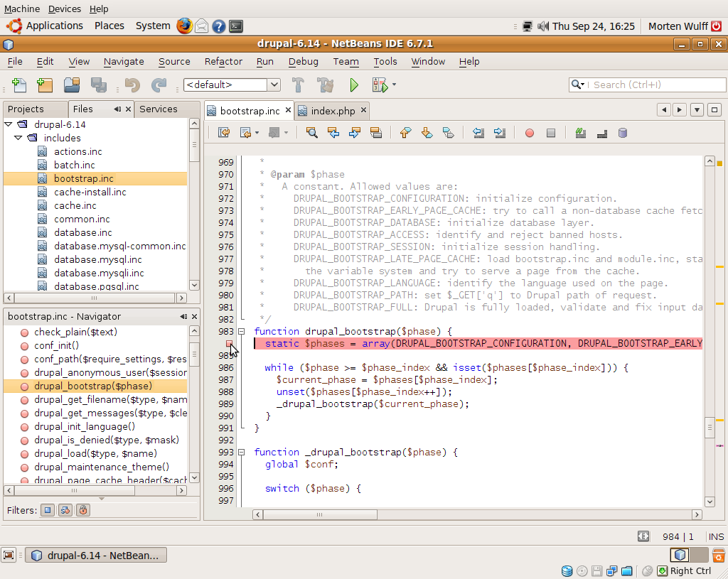Collapse the includes folder node
The image size is (728, 579).
[18, 138]
